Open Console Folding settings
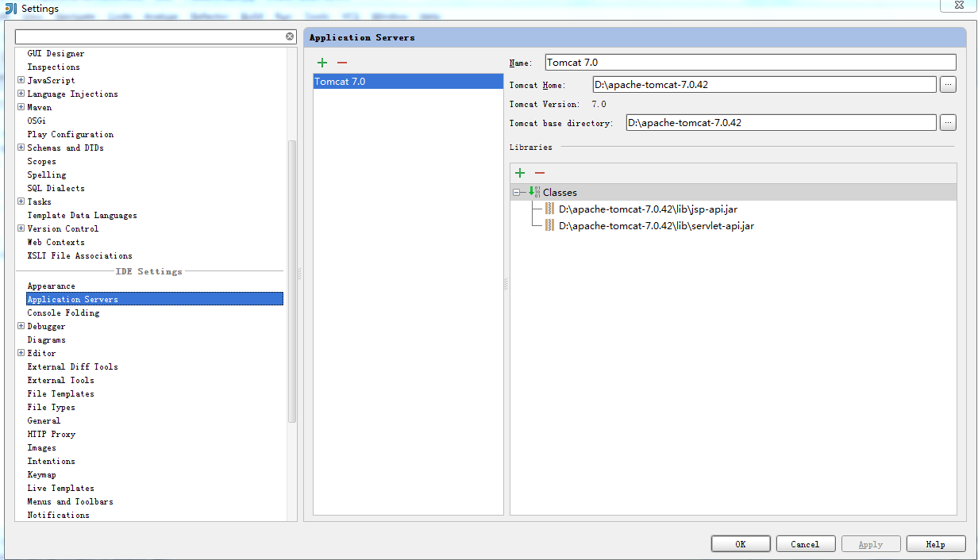The height and width of the screenshot is (560, 978). [x=63, y=313]
